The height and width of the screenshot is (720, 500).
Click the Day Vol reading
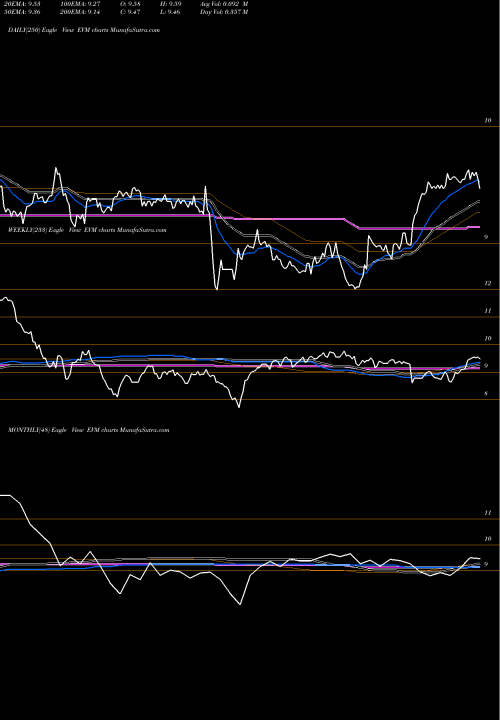tap(224, 12)
